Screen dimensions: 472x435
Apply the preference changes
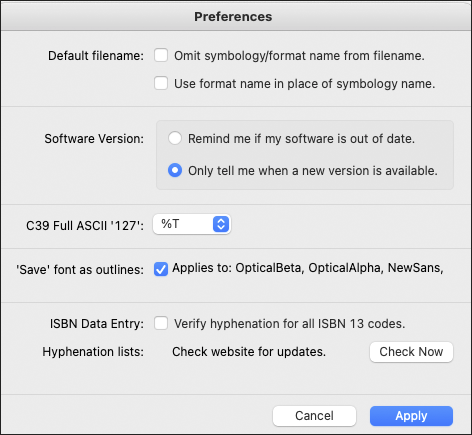coord(411,416)
